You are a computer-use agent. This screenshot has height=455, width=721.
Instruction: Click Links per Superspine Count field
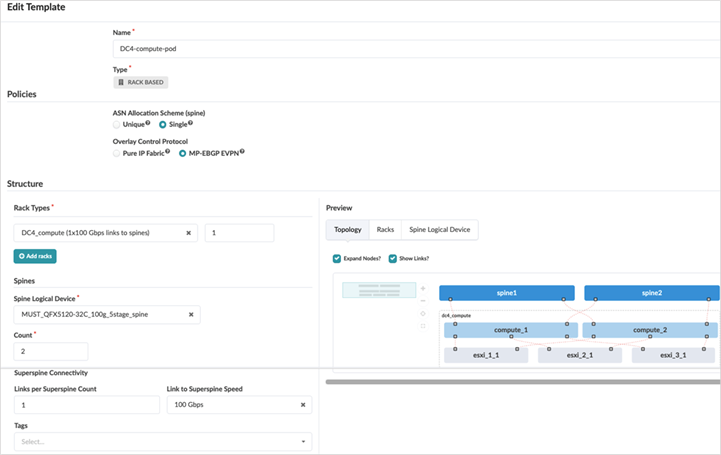pyautogui.click(x=87, y=405)
